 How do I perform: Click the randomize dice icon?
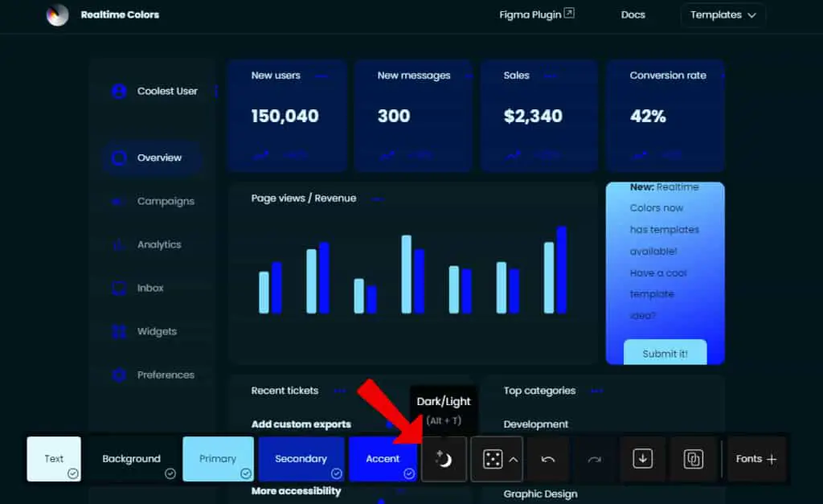click(x=493, y=459)
